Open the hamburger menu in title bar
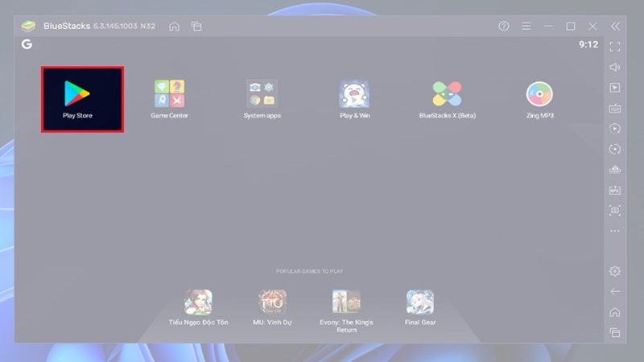Screen dimensions: 644x362 (526, 26)
